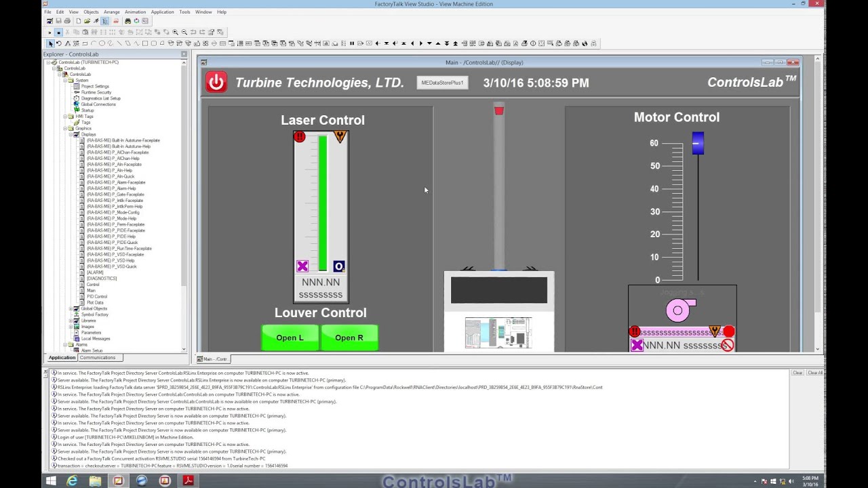Click the Move Right arrow key button
The width and height of the screenshot is (868, 488).
tap(421, 43)
